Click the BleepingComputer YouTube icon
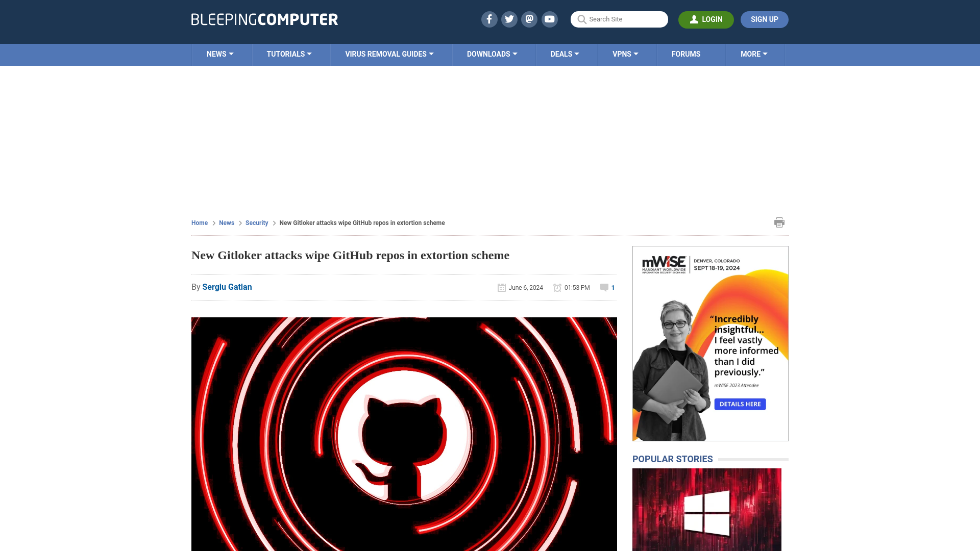 tap(550, 19)
